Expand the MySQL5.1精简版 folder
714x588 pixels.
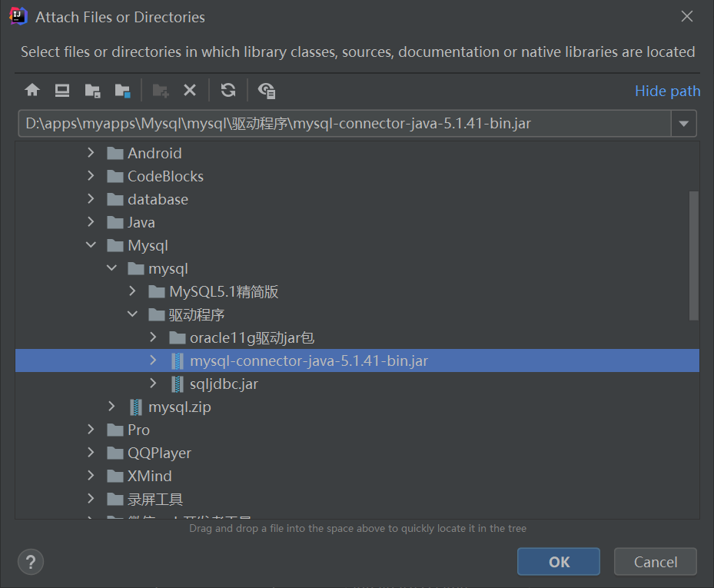(x=132, y=291)
